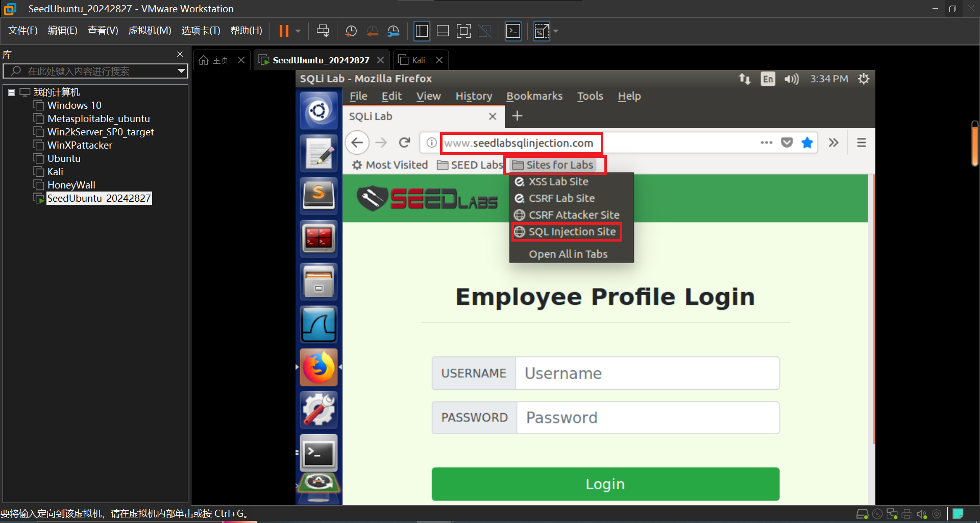This screenshot has height=523, width=980.
Task: Open Ubuntu dash search launcher
Action: tap(318, 110)
